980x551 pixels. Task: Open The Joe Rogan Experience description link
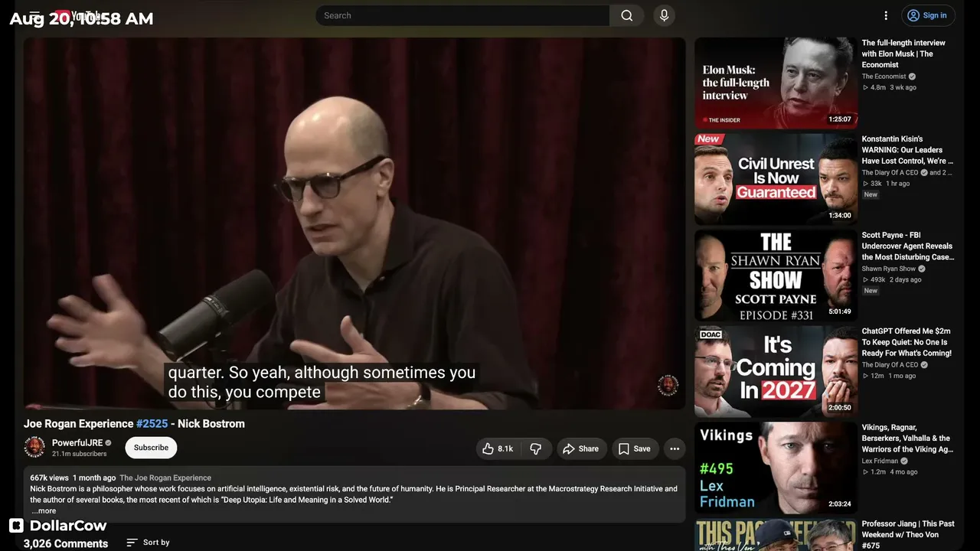(x=165, y=478)
